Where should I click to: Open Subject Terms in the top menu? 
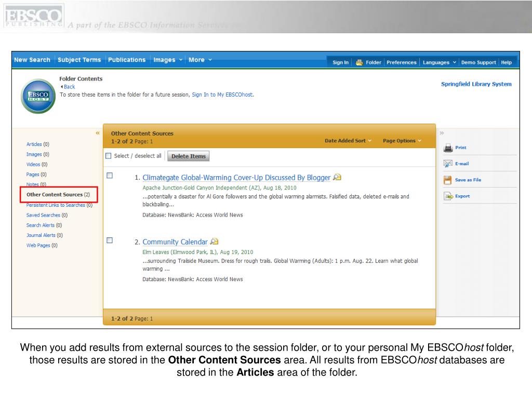tap(79, 60)
